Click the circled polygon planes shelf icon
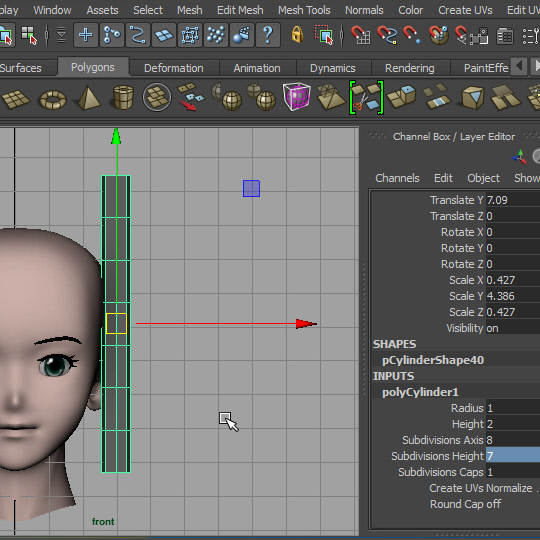The width and height of the screenshot is (540, 540). [x=157, y=97]
